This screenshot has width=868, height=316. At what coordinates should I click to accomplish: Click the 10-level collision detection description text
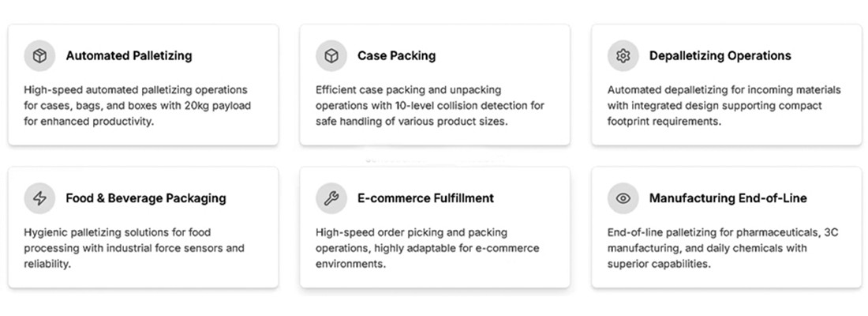[430, 106]
